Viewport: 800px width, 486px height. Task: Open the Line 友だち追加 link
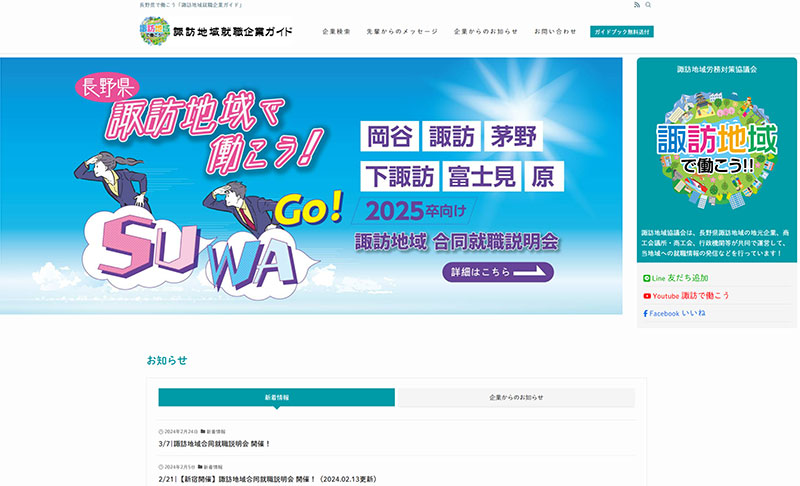tap(676, 278)
